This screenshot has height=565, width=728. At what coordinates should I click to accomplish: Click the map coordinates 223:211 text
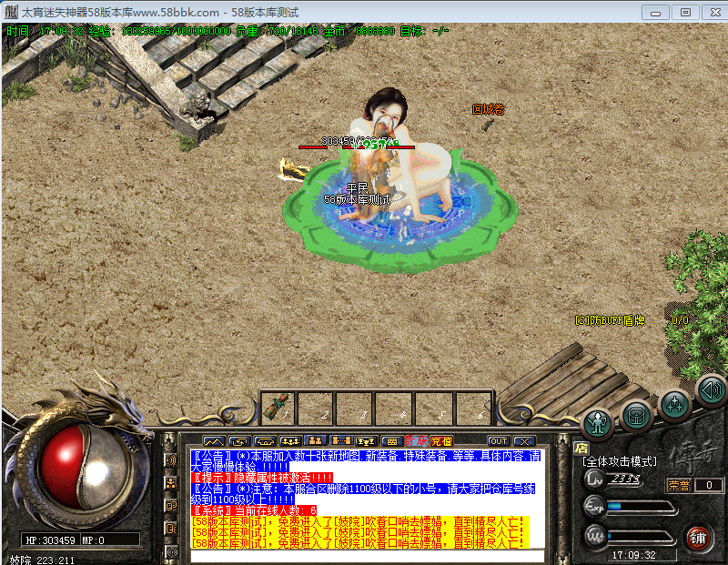[x=56, y=560]
